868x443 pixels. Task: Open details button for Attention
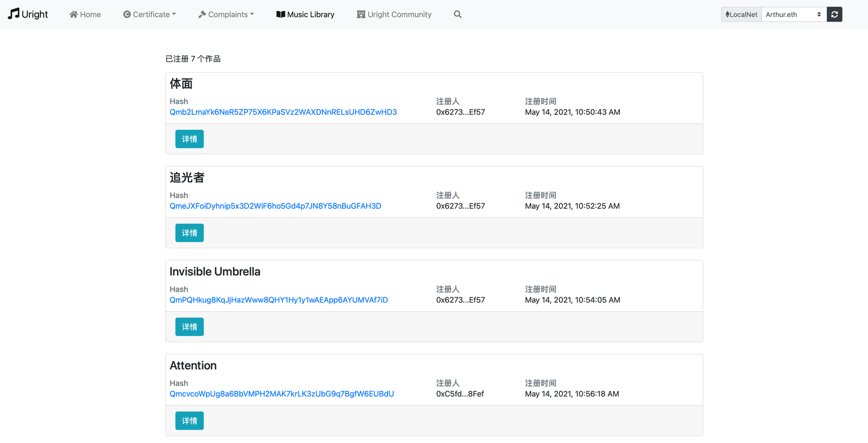[189, 420]
